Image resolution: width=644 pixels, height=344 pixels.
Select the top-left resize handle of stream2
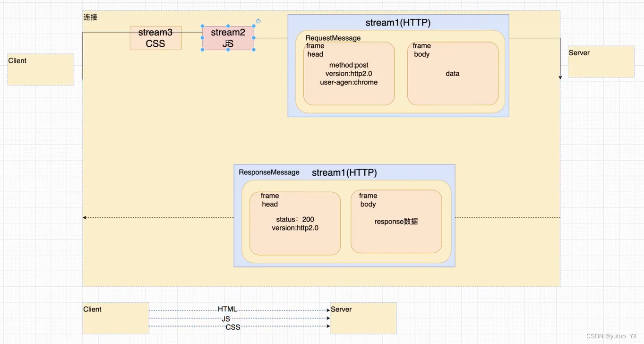(x=203, y=26)
